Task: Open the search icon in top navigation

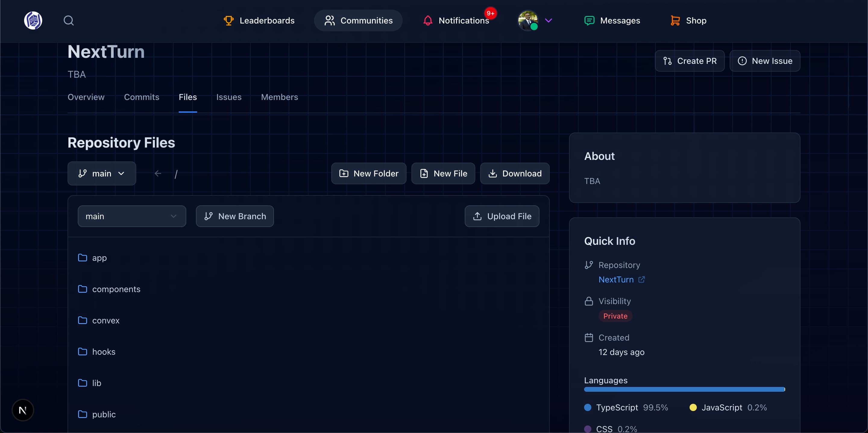Action: pos(69,20)
